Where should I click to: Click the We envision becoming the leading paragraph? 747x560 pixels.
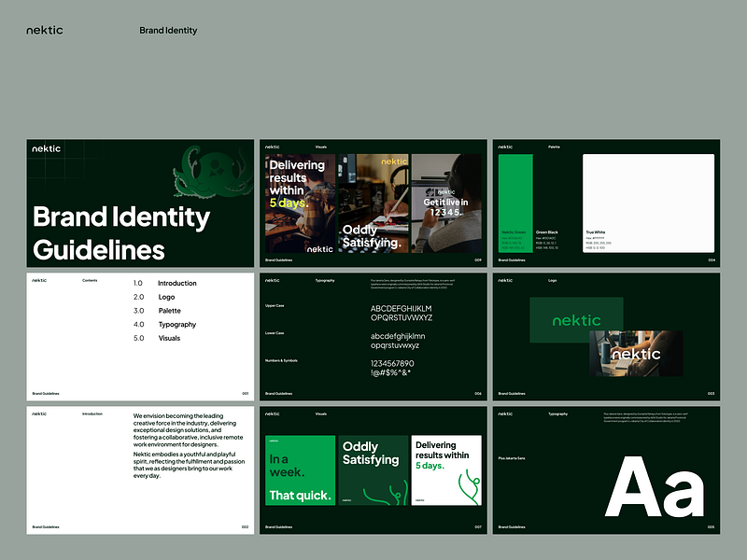click(189, 430)
